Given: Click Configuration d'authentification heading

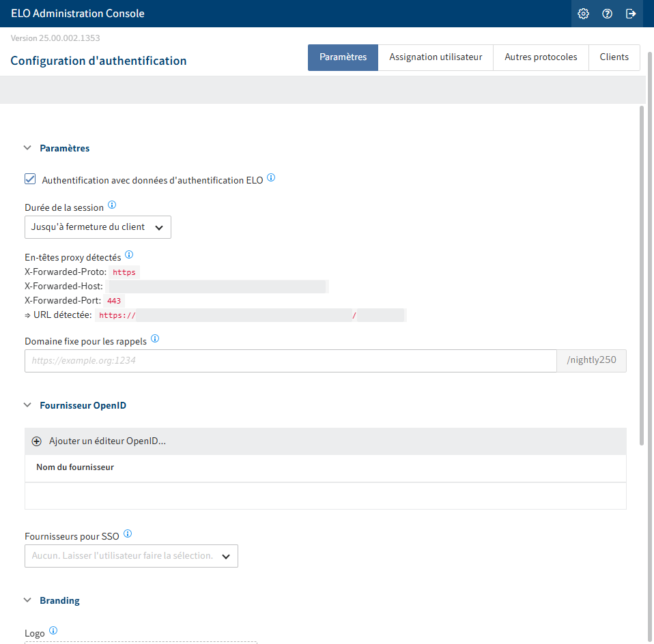Looking at the screenshot, I should click(x=98, y=61).
